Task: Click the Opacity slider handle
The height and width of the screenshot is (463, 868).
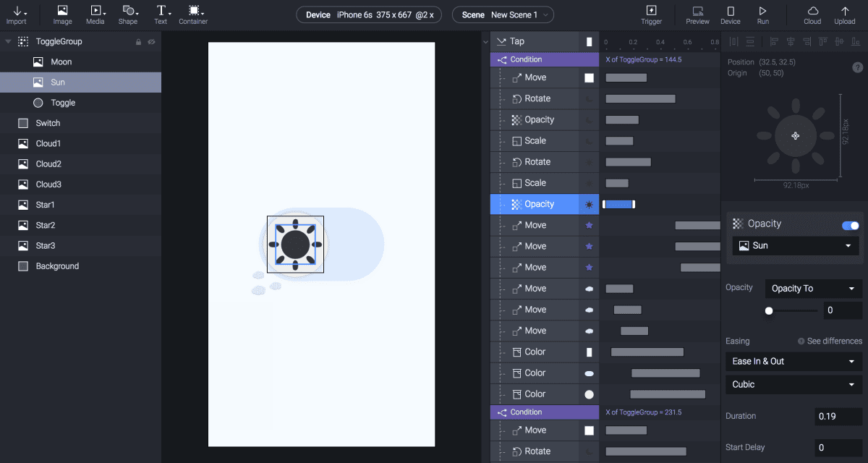Action: (769, 311)
